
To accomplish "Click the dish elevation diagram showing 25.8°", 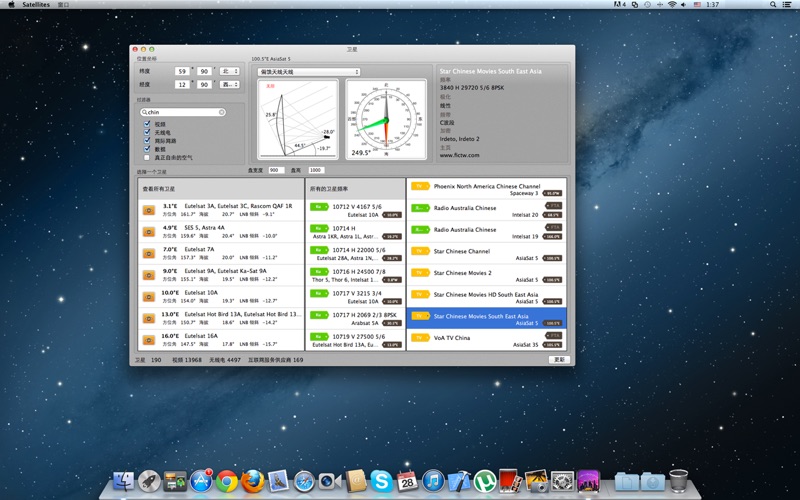I will coord(298,119).
